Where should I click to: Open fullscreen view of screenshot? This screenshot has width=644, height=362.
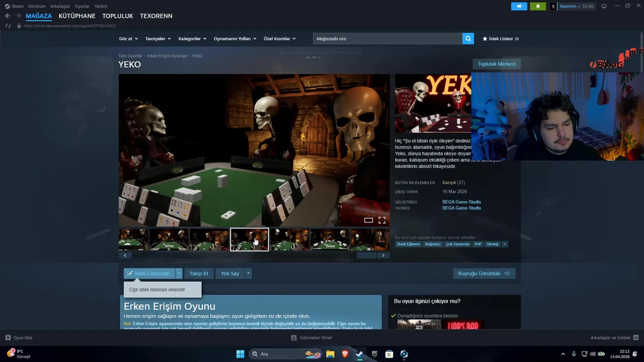pyautogui.click(x=382, y=220)
